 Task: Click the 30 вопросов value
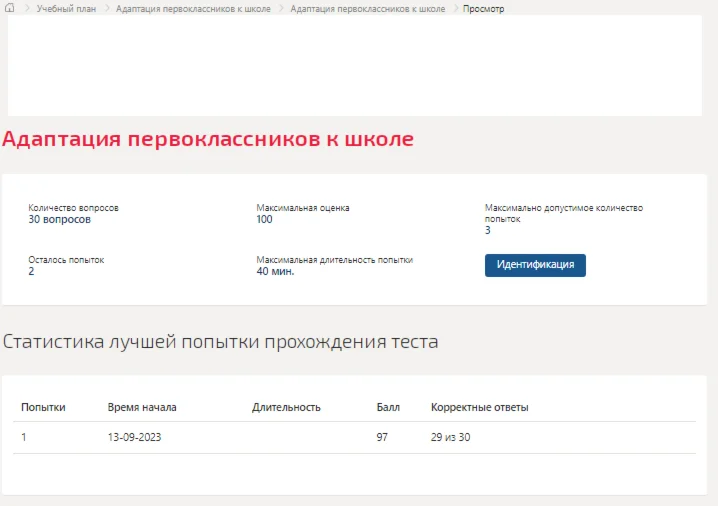point(60,219)
